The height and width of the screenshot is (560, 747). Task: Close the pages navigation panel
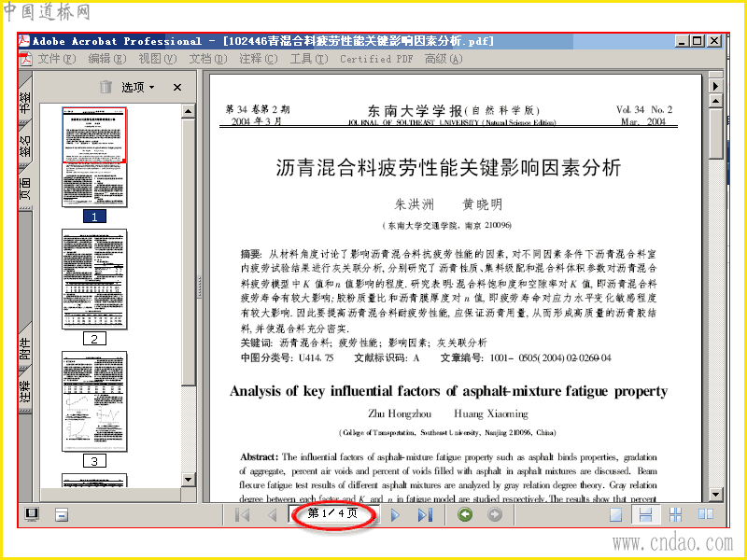[x=177, y=87]
